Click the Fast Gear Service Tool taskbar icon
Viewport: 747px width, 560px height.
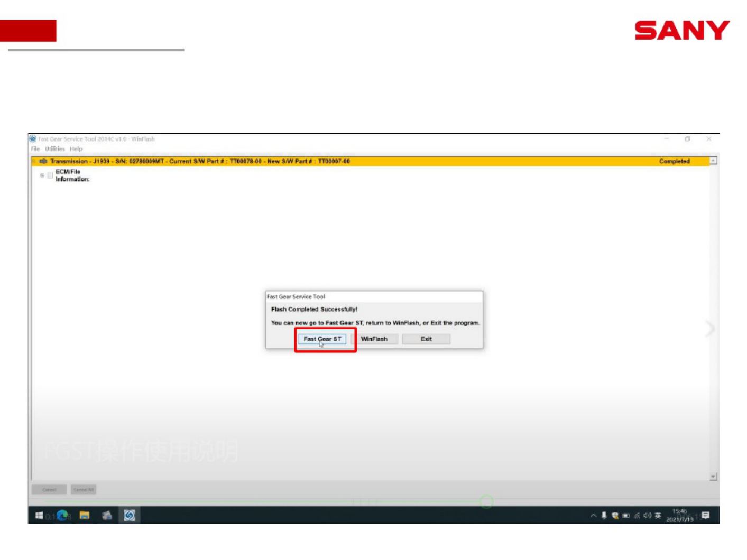tap(130, 515)
